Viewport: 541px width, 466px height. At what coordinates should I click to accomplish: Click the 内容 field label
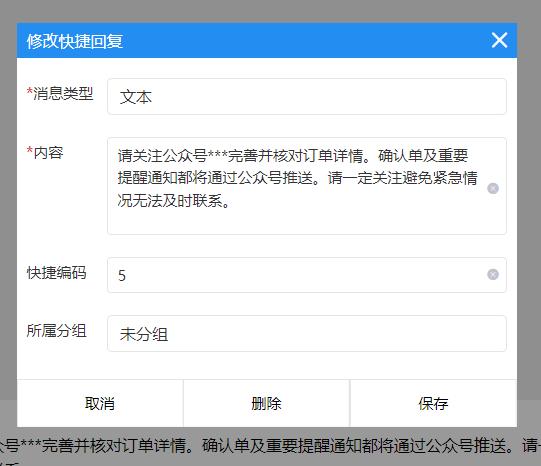tap(45, 152)
